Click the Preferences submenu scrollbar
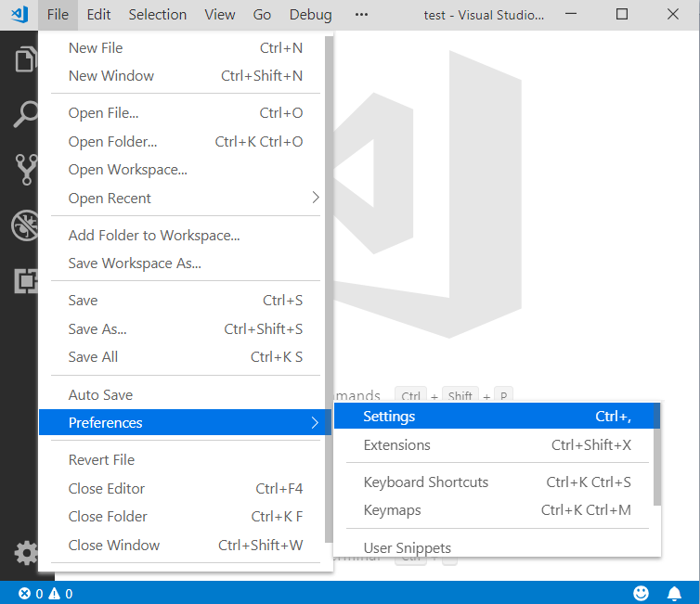 tap(657, 454)
